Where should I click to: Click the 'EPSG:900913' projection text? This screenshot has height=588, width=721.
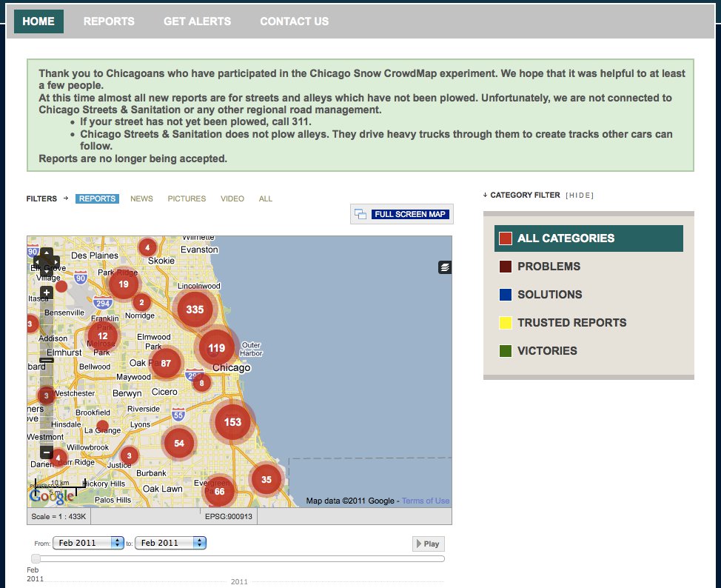(229, 517)
